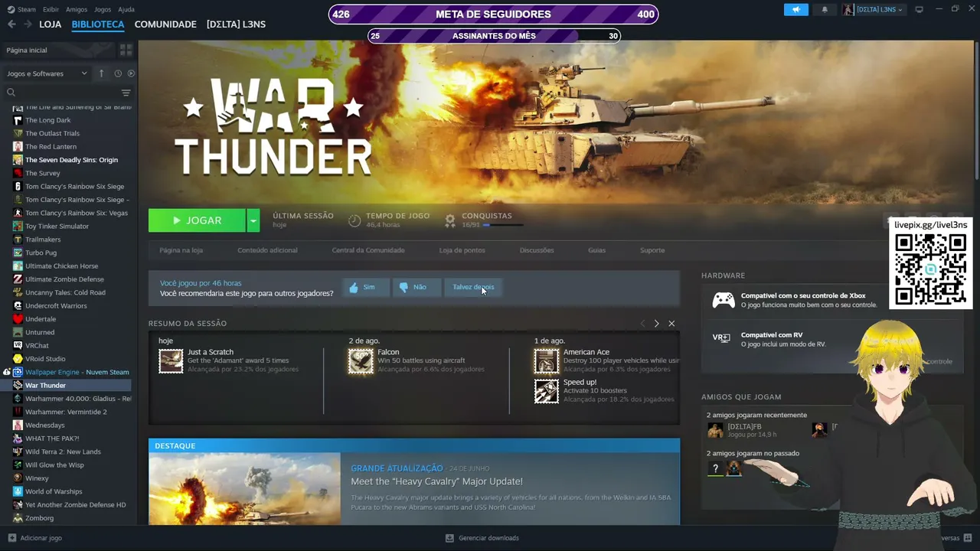Launch War Thunder with JOGAR button
The height and width of the screenshot is (551, 980).
click(197, 220)
